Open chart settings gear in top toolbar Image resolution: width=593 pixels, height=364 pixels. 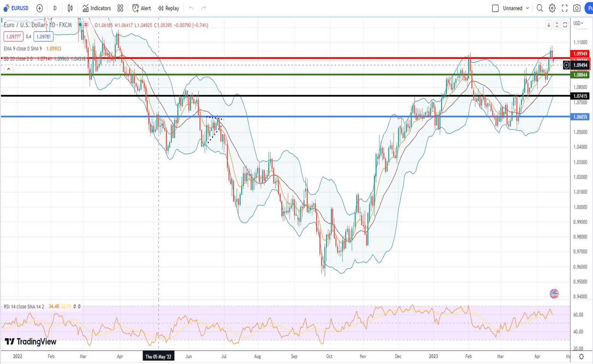[x=552, y=8]
